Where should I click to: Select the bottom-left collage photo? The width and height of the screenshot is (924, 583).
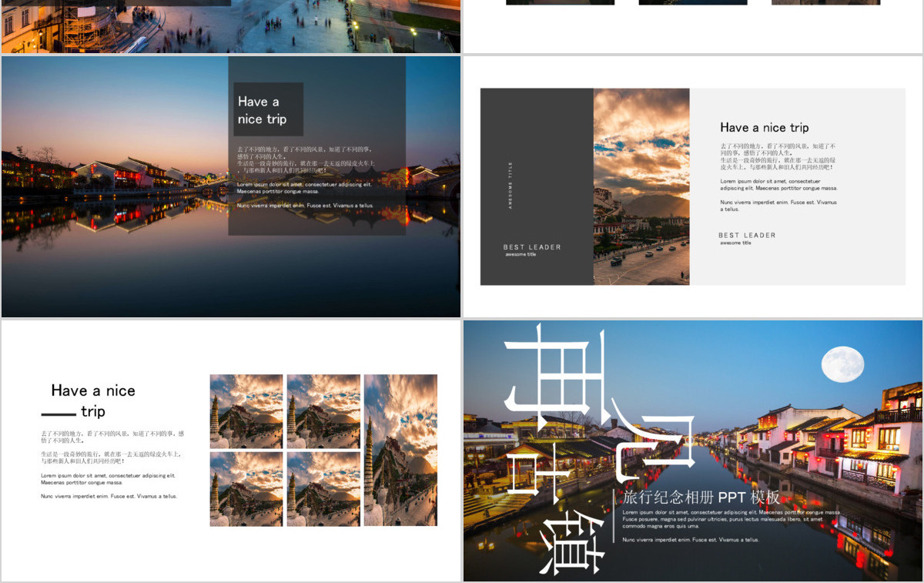(x=246, y=489)
